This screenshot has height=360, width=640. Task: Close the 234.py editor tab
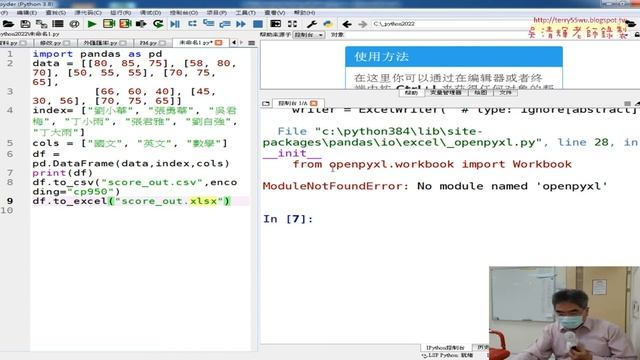pyautogui.click(x=162, y=42)
